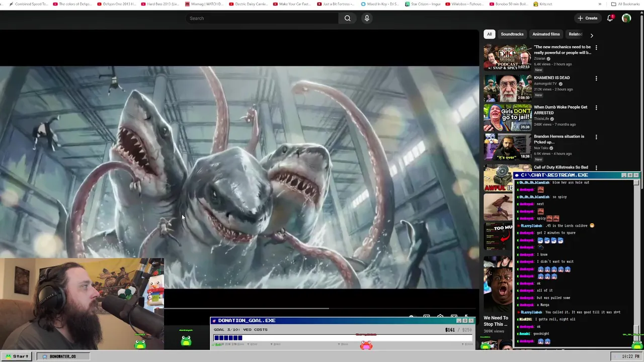Visit the ThisIsLife channel

(x=541, y=119)
